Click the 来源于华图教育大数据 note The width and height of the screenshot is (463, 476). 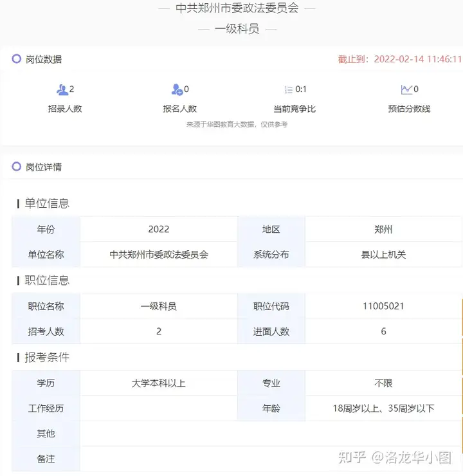pos(237,124)
